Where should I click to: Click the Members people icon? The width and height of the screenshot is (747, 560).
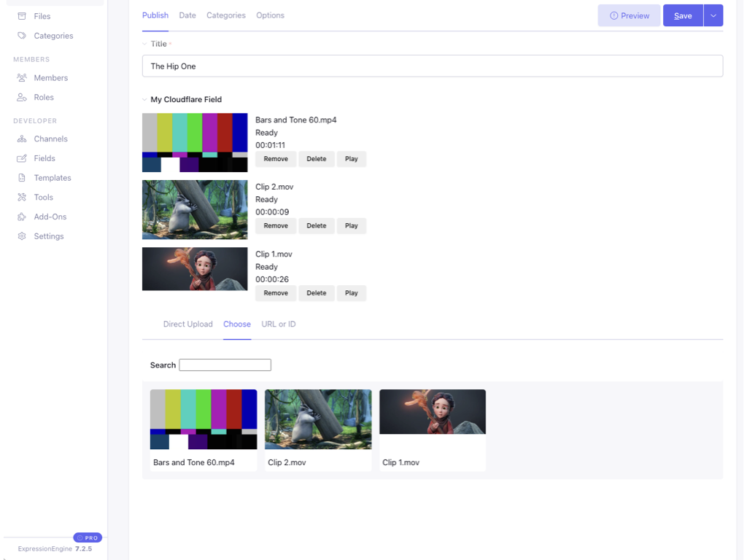22,77
